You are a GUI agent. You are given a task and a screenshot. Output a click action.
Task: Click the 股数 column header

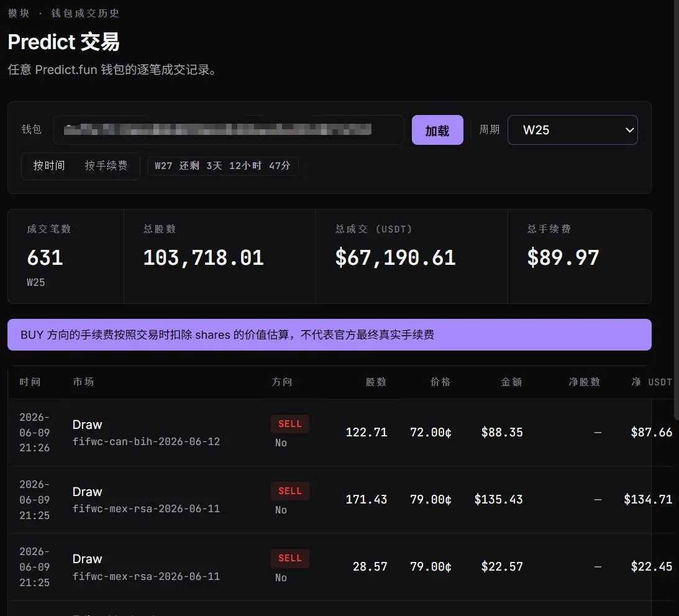pos(376,382)
